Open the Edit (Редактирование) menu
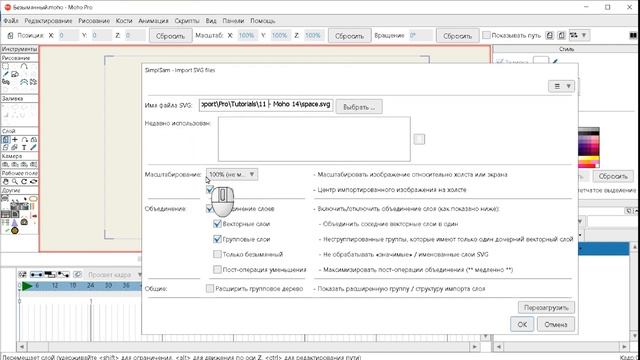 pos(48,20)
